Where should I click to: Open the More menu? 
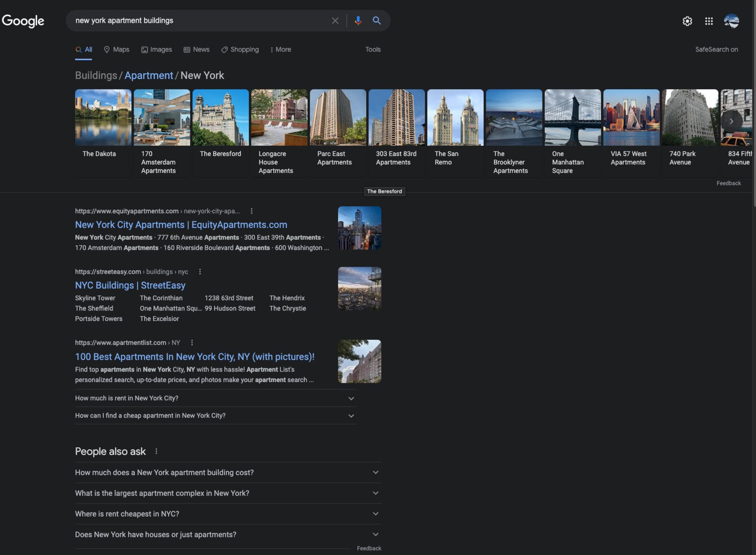point(281,50)
